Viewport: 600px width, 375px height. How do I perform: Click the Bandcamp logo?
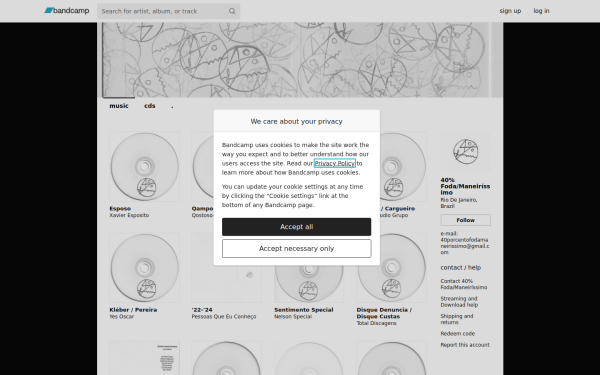coord(67,11)
